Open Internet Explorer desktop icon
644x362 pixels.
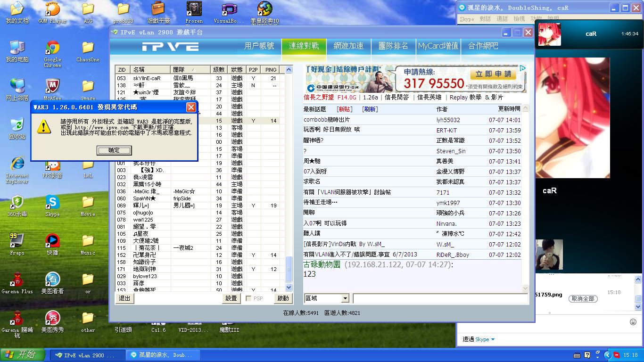coord(17,165)
